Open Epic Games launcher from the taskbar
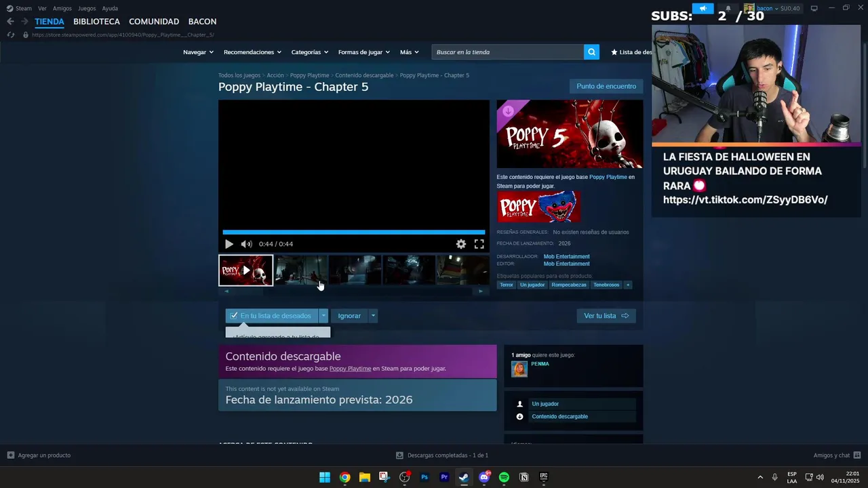Image resolution: width=868 pixels, height=488 pixels. (543, 477)
